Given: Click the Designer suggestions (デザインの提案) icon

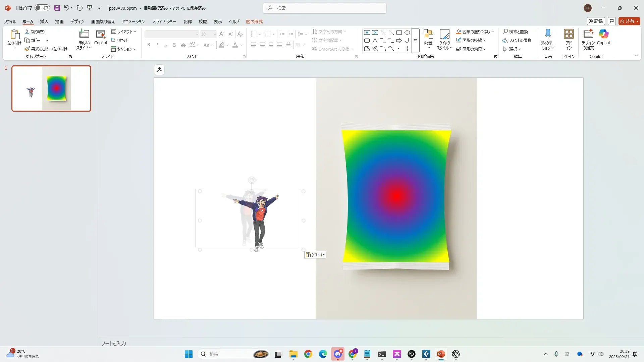Looking at the screenshot, I should pyautogui.click(x=588, y=34).
